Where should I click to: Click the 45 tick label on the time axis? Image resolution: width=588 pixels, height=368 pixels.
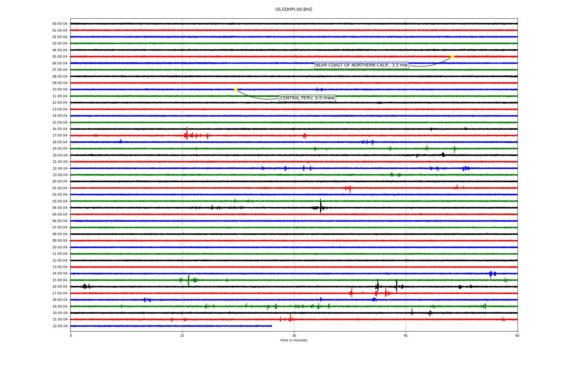point(406,335)
